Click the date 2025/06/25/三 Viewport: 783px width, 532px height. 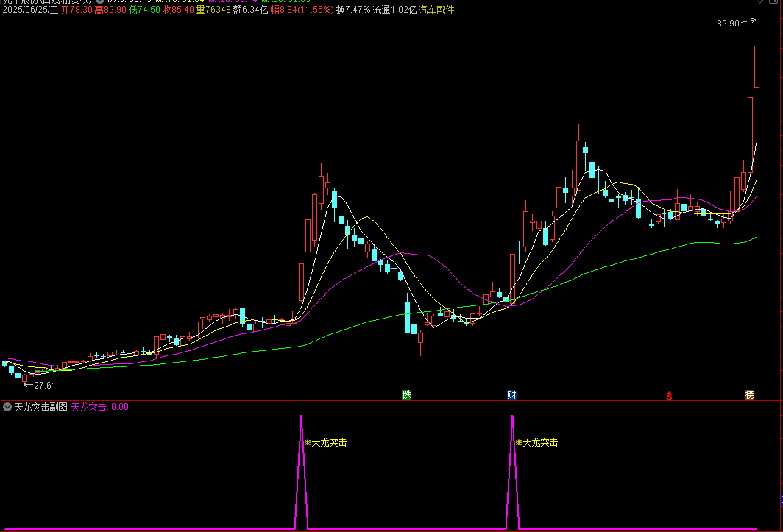coord(30,10)
